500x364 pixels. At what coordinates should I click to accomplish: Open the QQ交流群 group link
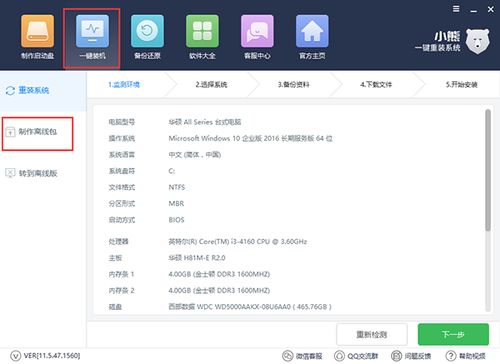tap(357, 356)
